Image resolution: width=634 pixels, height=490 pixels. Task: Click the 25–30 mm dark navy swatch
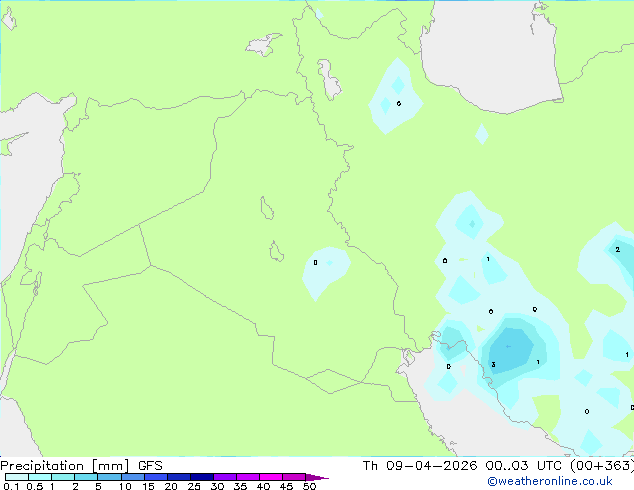pos(202,477)
